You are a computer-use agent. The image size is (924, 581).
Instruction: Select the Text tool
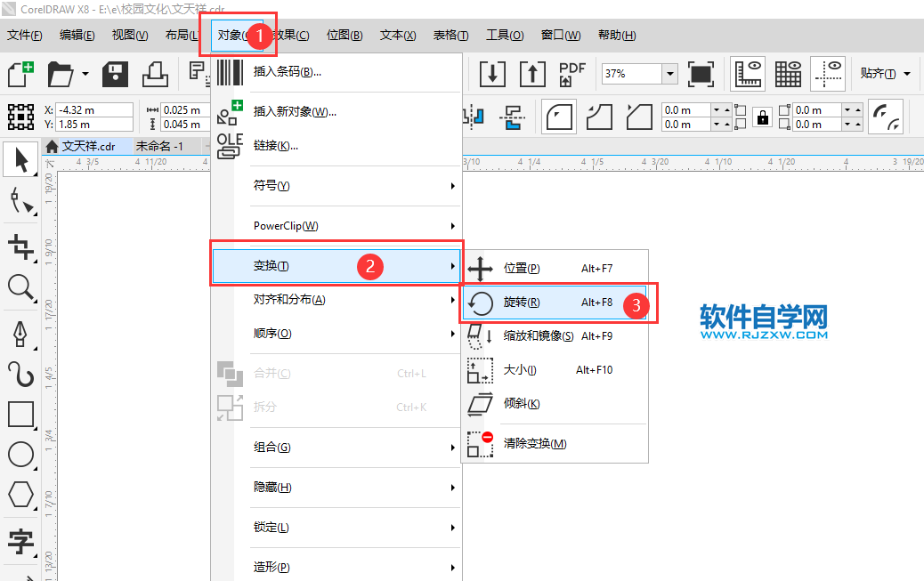pos(20,536)
